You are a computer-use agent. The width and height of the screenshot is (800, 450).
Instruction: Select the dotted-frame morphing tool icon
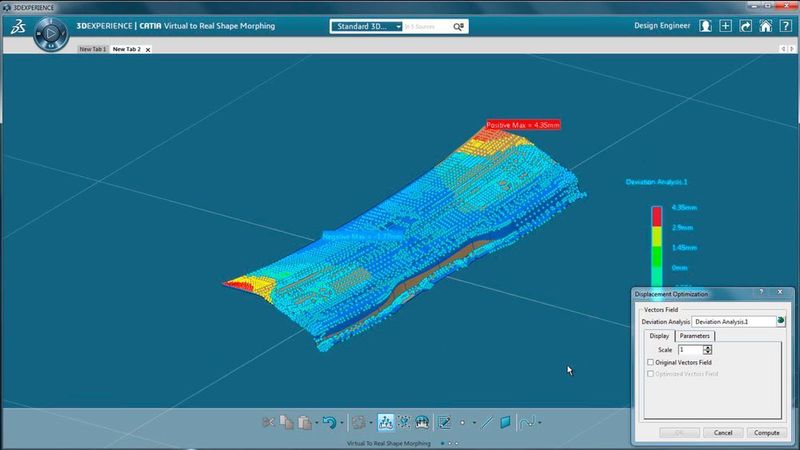tap(404, 422)
